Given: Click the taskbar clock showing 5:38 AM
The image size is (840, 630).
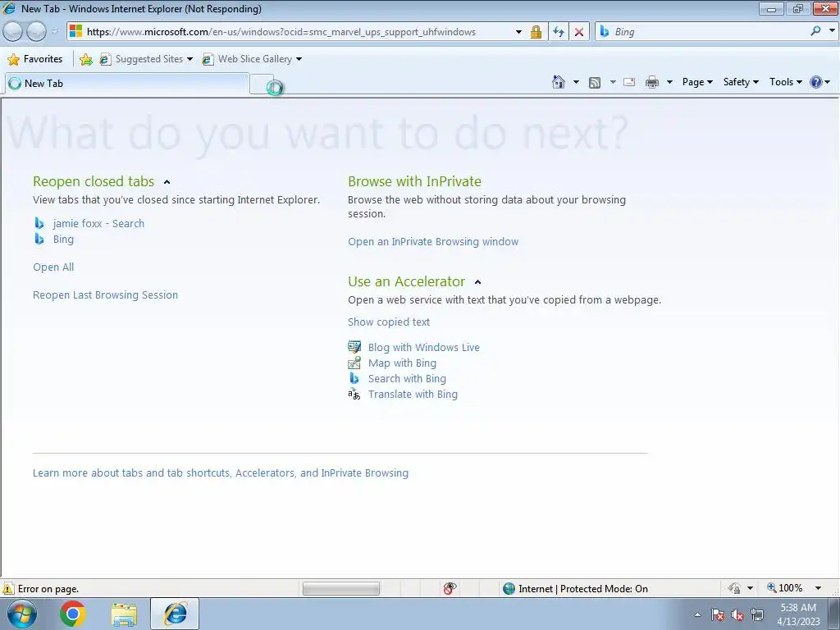Looking at the screenshot, I should tap(798, 614).
